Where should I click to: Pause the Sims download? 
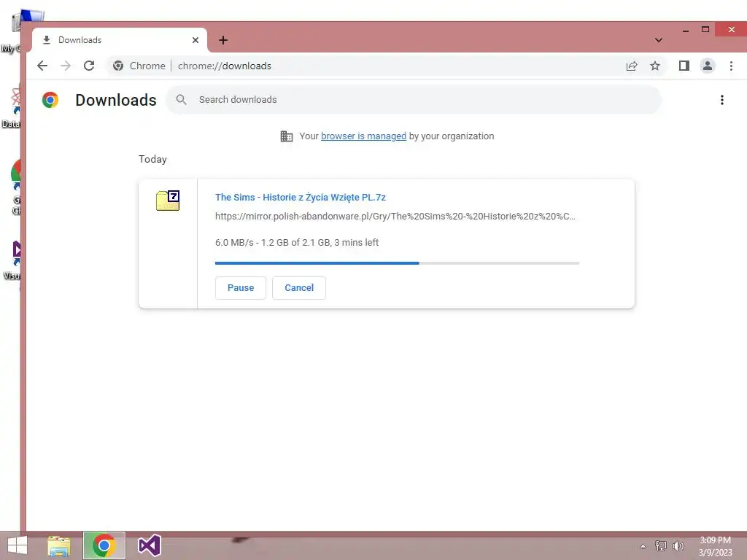(x=241, y=287)
